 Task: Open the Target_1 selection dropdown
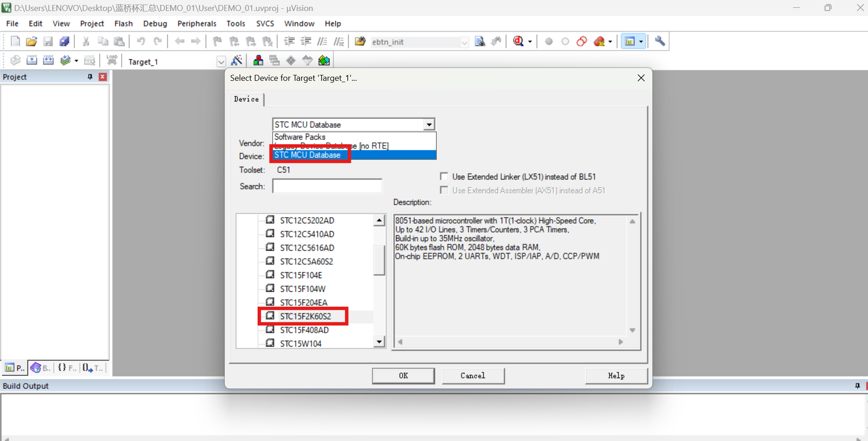click(221, 62)
